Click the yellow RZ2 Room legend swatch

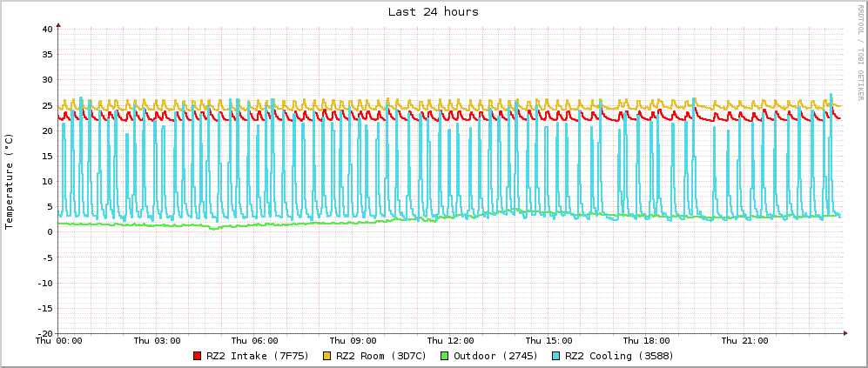click(327, 356)
